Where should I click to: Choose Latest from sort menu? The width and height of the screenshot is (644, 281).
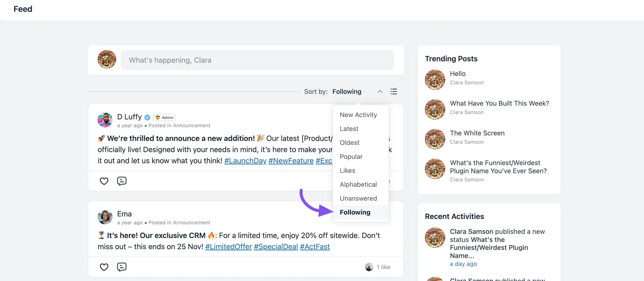(x=349, y=129)
